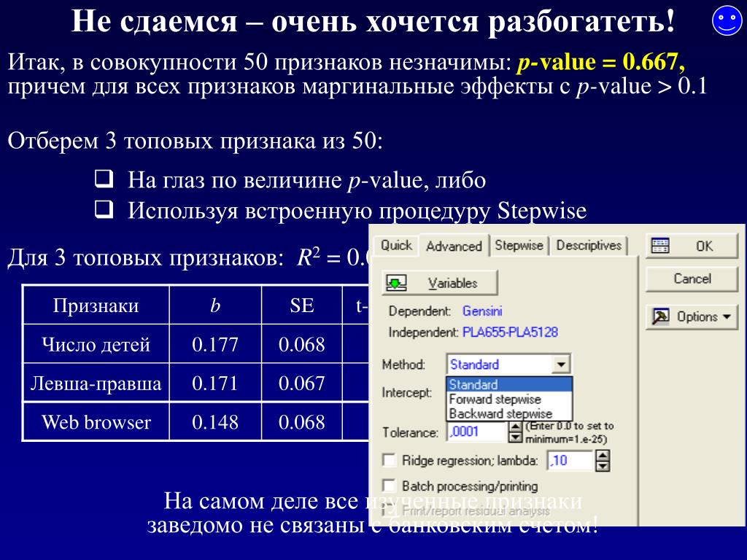Click the b value 0.177

pos(215,344)
